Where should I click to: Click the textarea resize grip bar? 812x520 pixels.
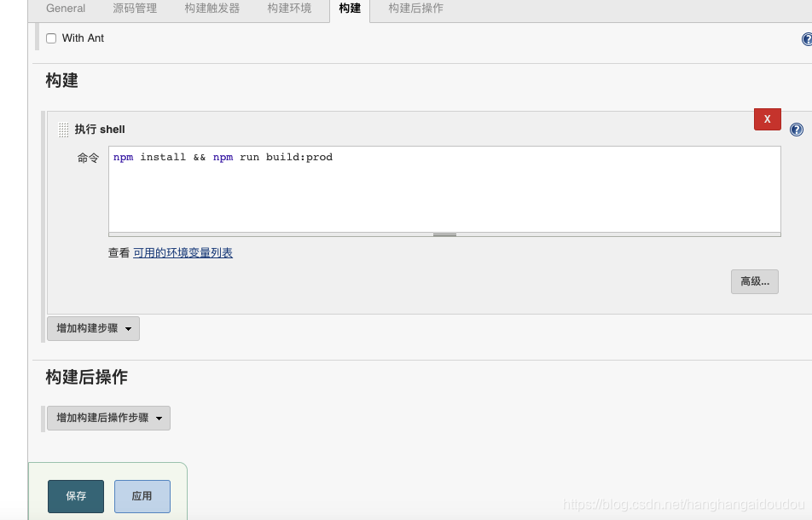click(444, 235)
